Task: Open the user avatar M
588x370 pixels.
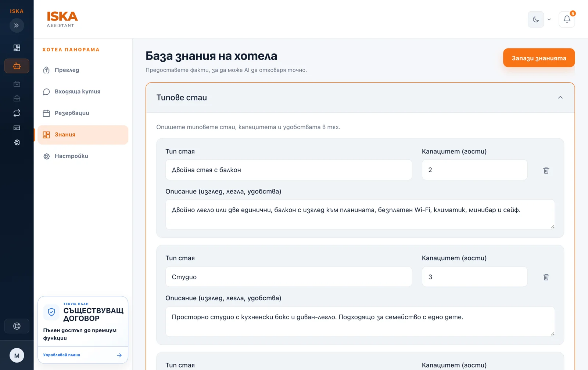Action: (x=17, y=355)
